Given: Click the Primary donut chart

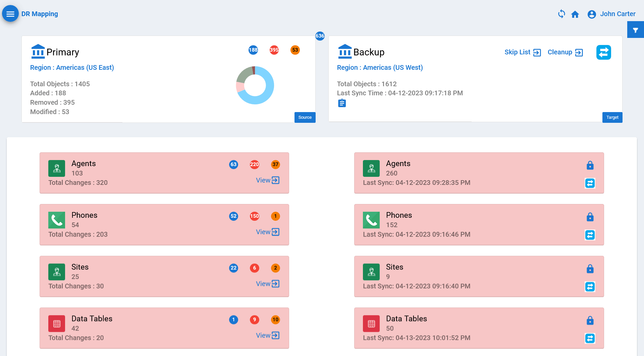Looking at the screenshot, I should coord(255,85).
